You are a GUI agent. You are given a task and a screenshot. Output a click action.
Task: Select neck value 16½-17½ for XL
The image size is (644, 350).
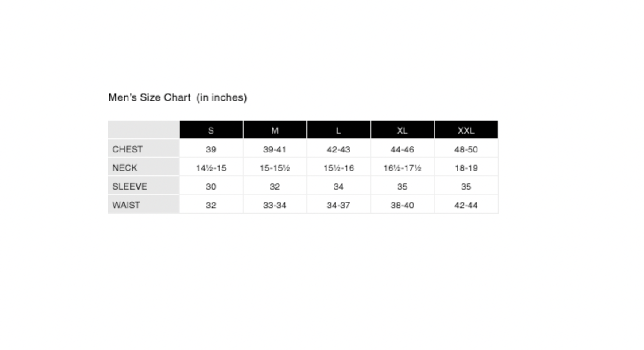[403, 168]
